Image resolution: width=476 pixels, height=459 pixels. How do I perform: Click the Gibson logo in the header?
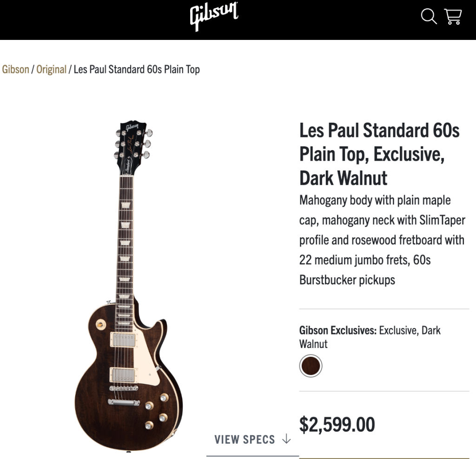214,17
